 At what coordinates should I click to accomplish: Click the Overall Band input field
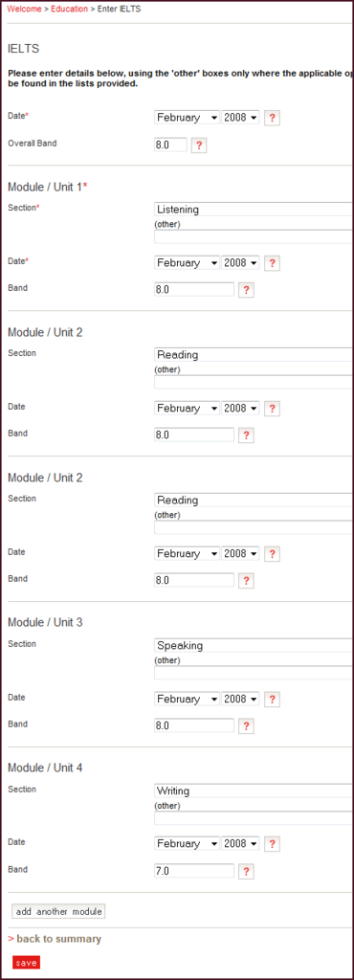click(x=170, y=145)
